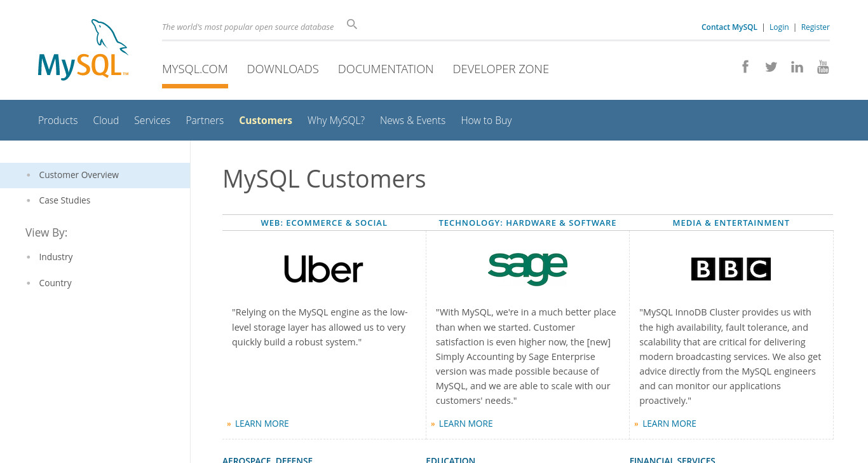868x463 pixels.
Task: Click LEARN MORE under Sage
Action: [x=466, y=424]
